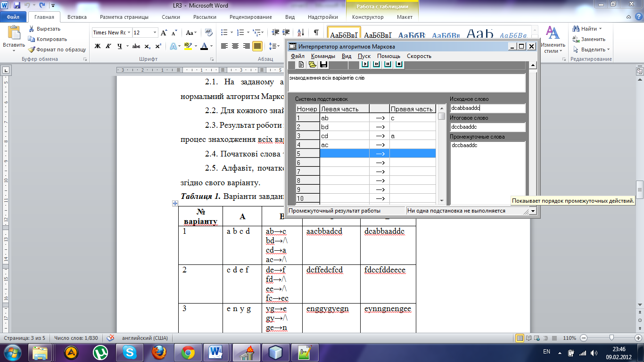Center the text alignment

[235, 46]
